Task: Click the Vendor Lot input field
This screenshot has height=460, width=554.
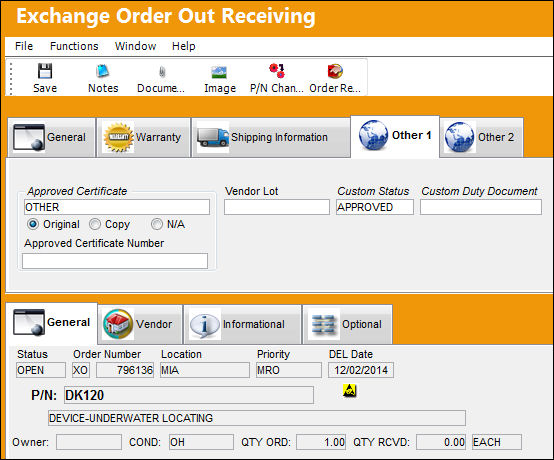Action: click(277, 207)
